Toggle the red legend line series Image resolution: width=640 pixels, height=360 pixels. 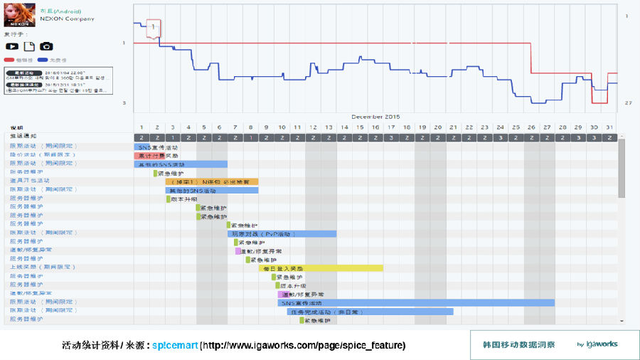click(x=18, y=60)
